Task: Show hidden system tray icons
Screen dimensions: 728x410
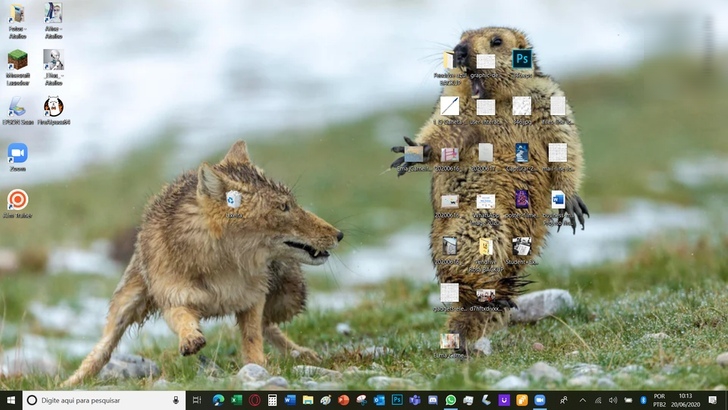Action: pos(583,400)
